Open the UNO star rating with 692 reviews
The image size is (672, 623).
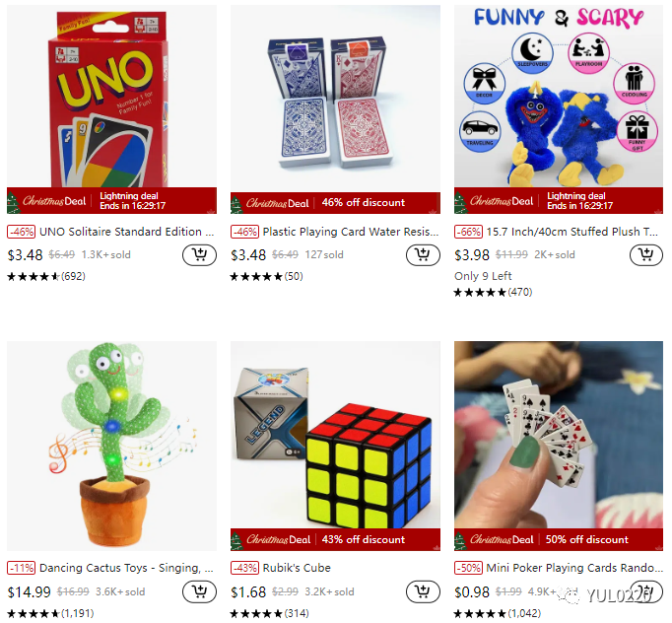click(46, 277)
